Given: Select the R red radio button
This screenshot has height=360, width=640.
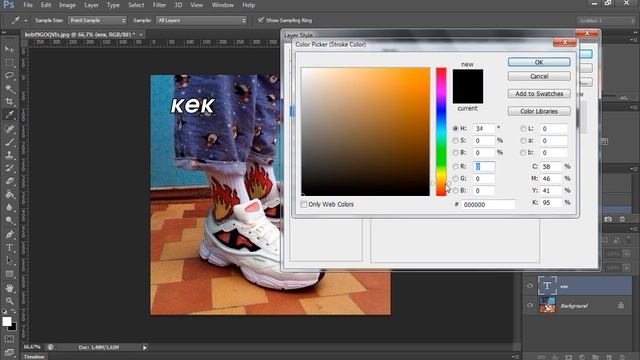Looking at the screenshot, I should (455, 166).
